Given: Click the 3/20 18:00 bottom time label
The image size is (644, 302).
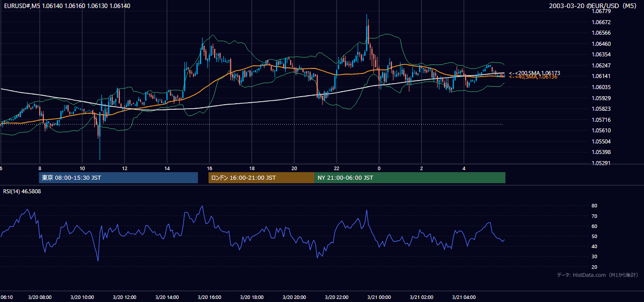Looking at the screenshot, I should (x=251, y=297).
